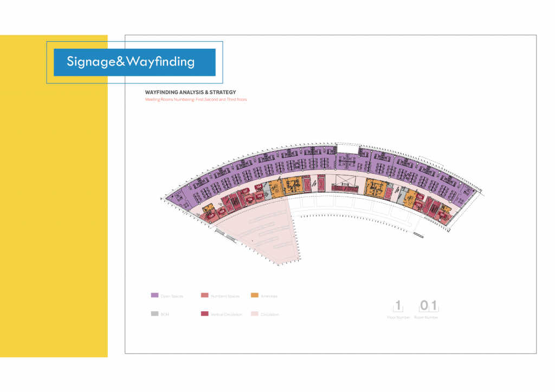The height and width of the screenshot is (392, 555).
Task: Click the gray BOH legend swatch
Action: 154,314
